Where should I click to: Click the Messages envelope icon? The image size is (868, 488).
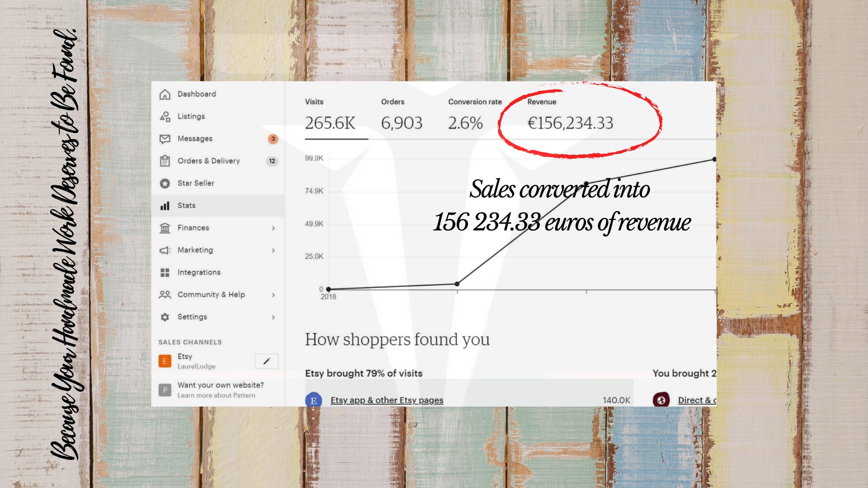click(x=165, y=139)
